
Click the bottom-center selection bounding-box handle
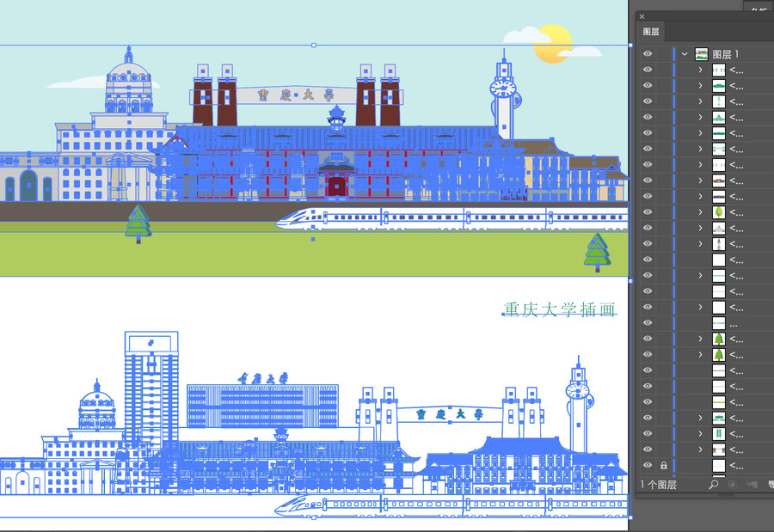click(x=314, y=517)
